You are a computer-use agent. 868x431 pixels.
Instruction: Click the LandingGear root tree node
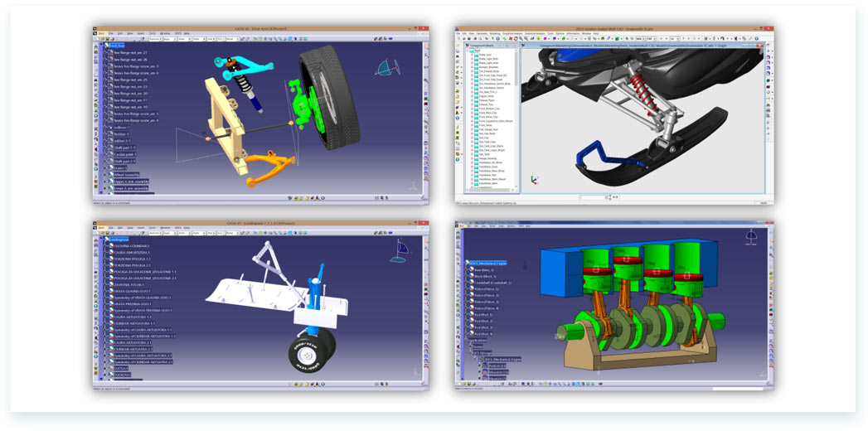pyautogui.click(x=119, y=239)
